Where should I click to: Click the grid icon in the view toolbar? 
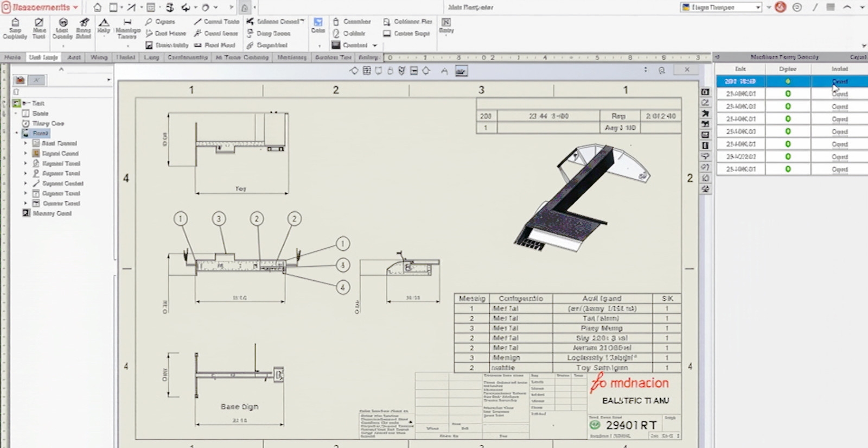367,71
